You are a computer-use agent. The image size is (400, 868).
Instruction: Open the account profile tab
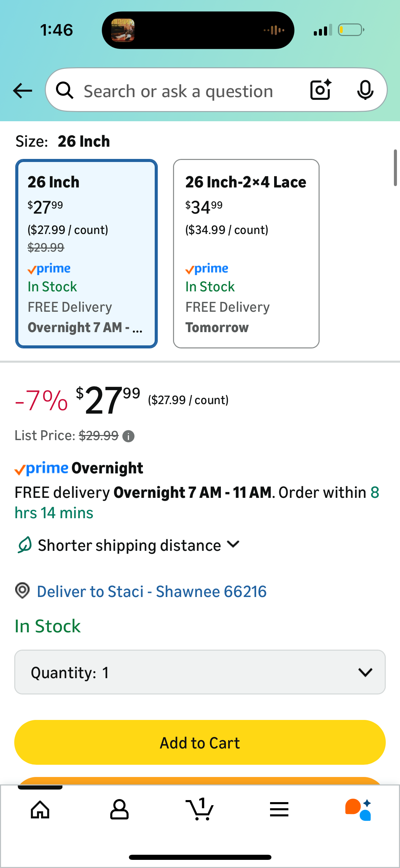(119, 810)
